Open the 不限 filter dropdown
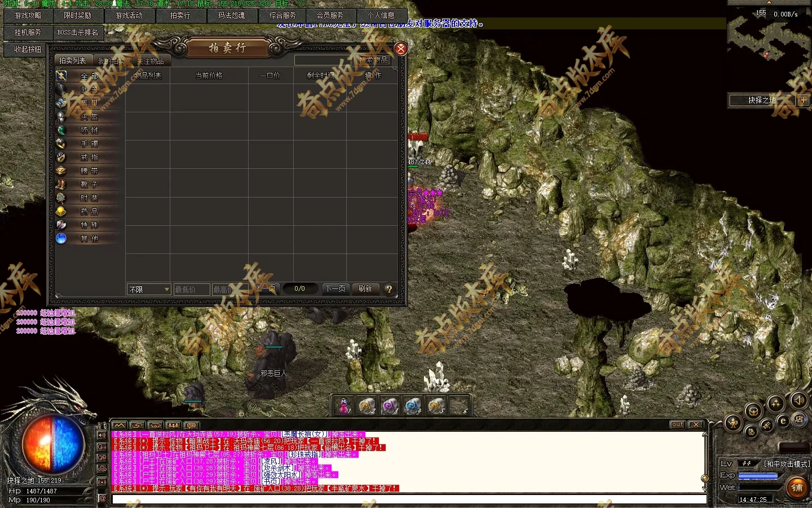812x508 pixels. coord(149,290)
